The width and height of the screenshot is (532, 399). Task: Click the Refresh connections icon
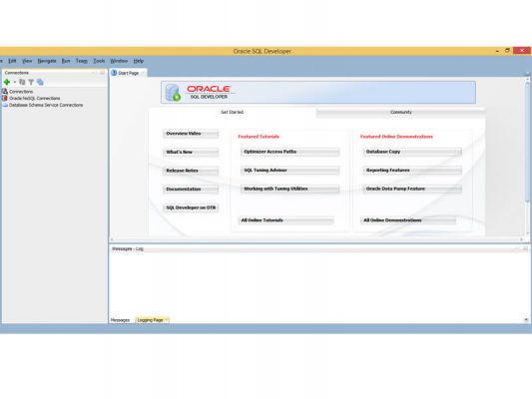[x=22, y=82]
